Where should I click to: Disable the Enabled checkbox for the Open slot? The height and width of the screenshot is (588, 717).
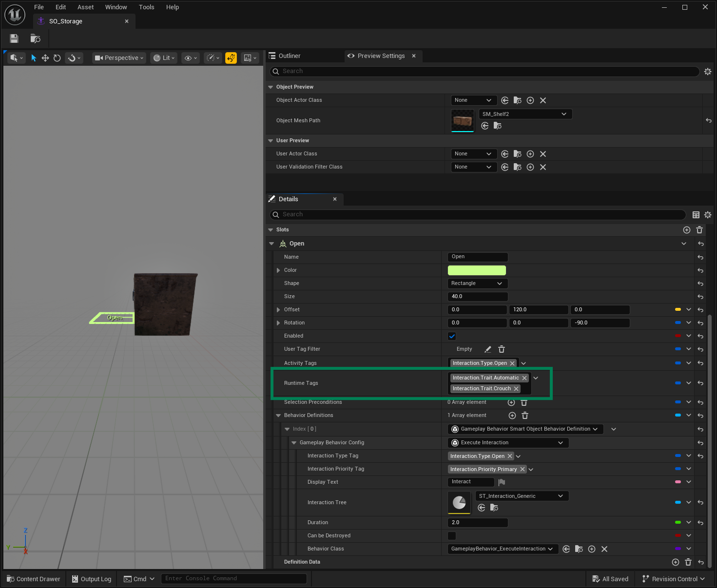click(452, 336)
